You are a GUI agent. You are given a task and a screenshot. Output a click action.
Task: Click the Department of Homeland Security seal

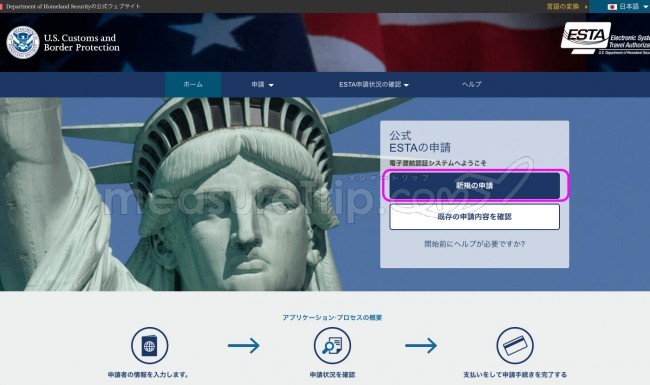(x=23, y=42)
